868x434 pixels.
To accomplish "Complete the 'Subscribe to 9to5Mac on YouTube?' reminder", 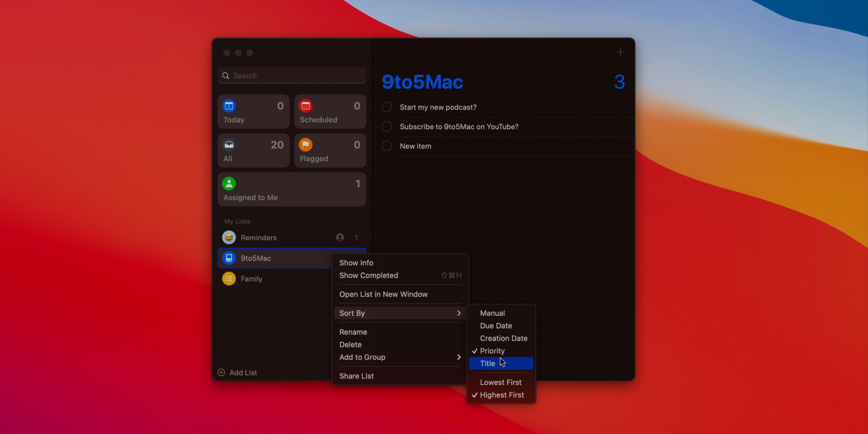I will click(x=386, y=126).
